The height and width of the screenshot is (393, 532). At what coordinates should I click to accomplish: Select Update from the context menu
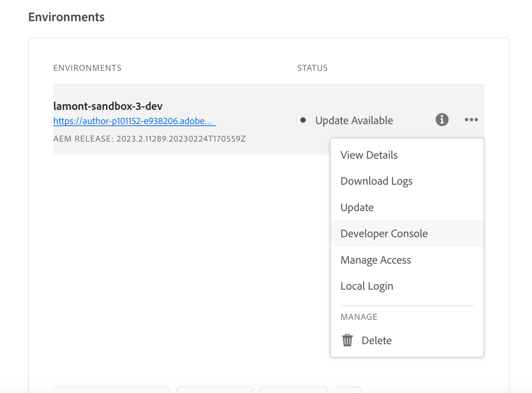(356, 207)
